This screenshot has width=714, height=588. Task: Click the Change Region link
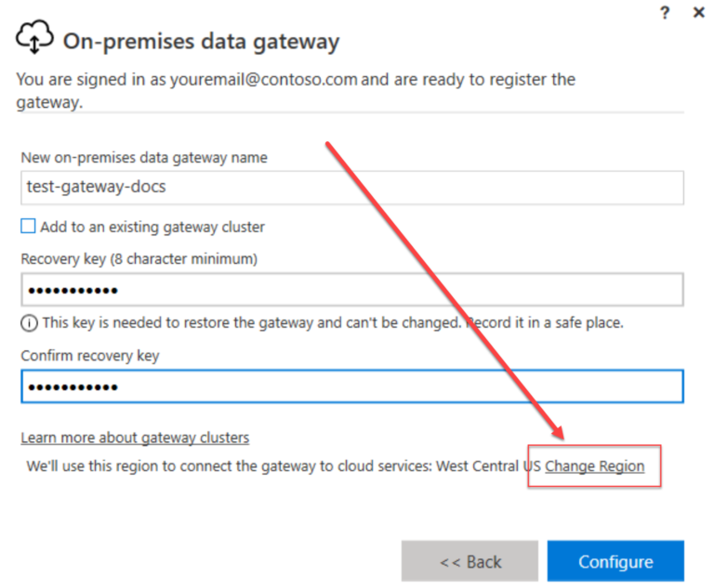coord(594,466)
